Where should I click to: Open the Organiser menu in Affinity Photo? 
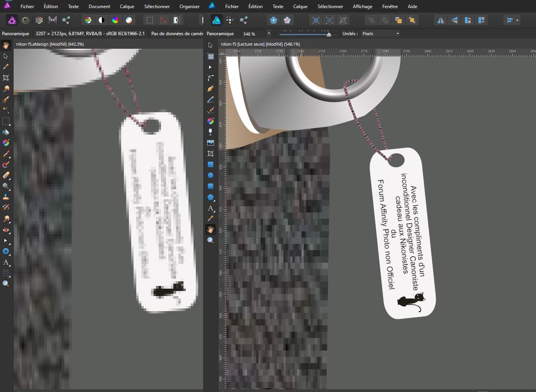tap(190, 6)
